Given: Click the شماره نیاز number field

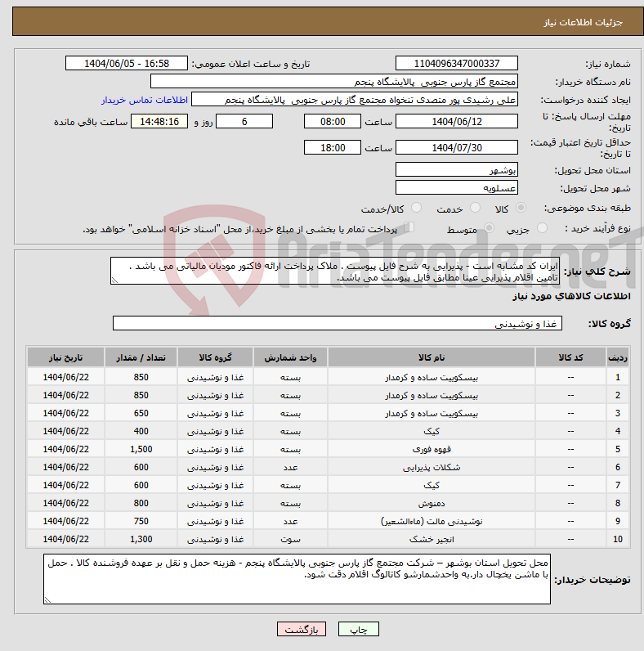Looking at the screenshot, I should coord(456,64).
